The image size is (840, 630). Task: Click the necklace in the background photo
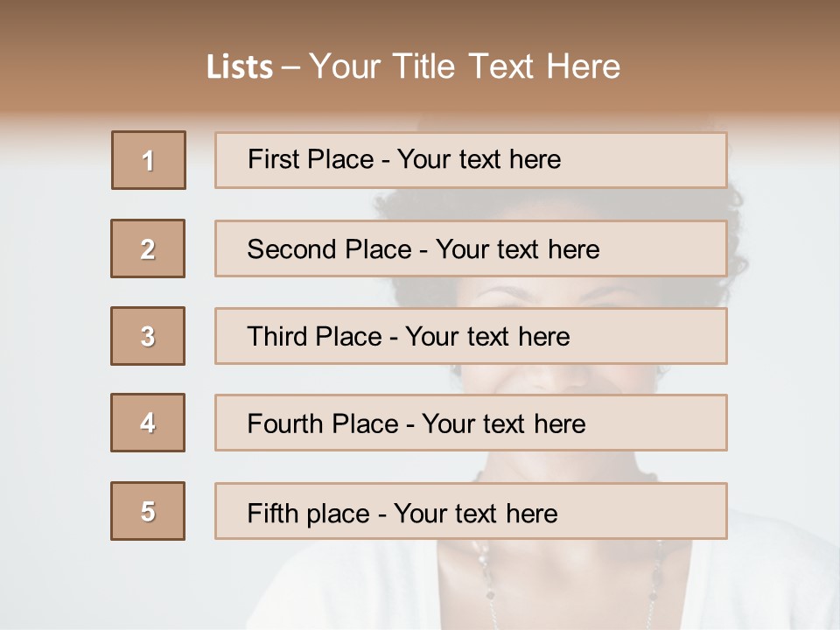tap(480, 560)
